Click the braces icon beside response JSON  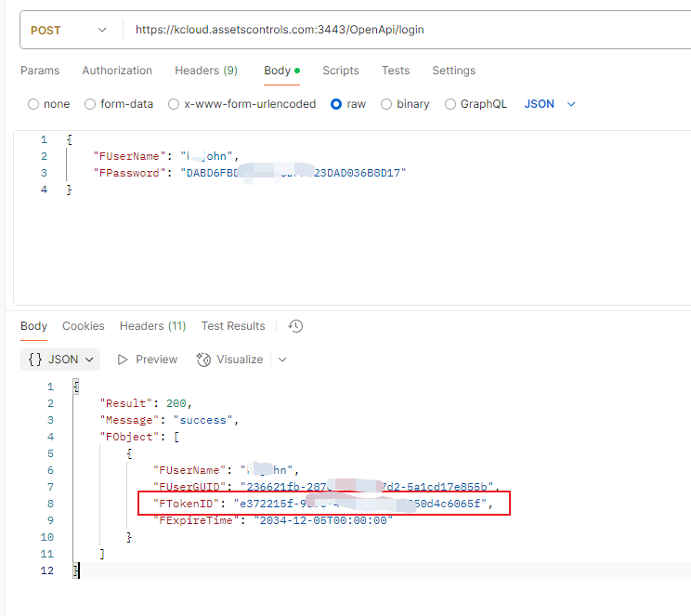34,360
